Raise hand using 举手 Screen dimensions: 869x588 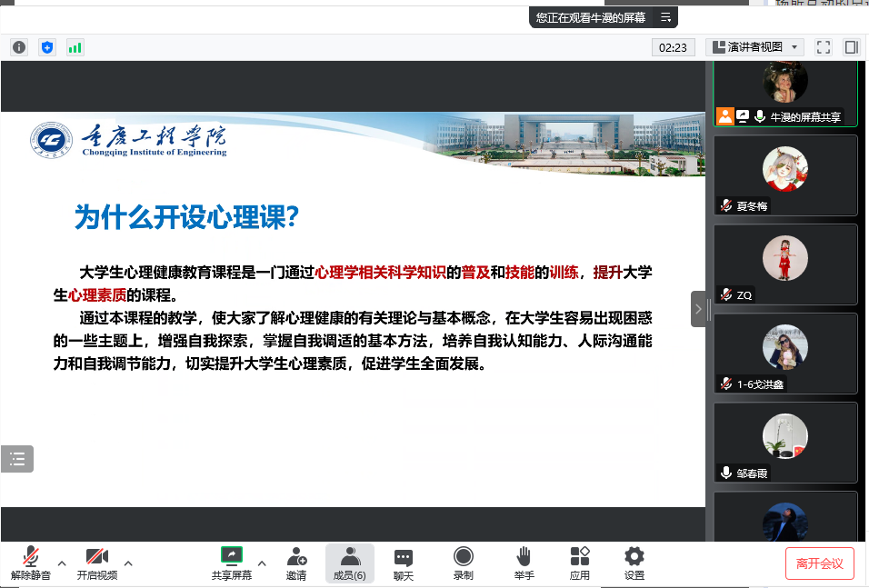click(524, 563)
